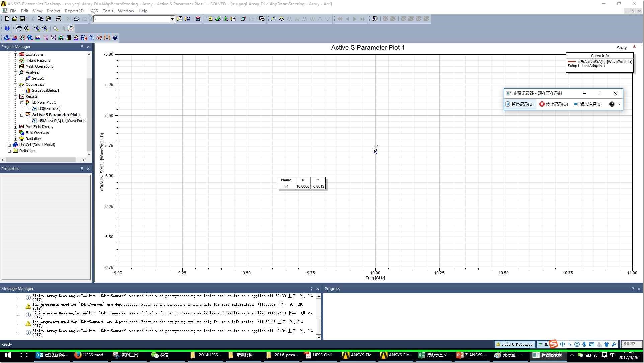The width and height of the screenshot is (644, 363).
Task: Toggle pause recording in Steps Recorder
Action: (x=519, y=104)
